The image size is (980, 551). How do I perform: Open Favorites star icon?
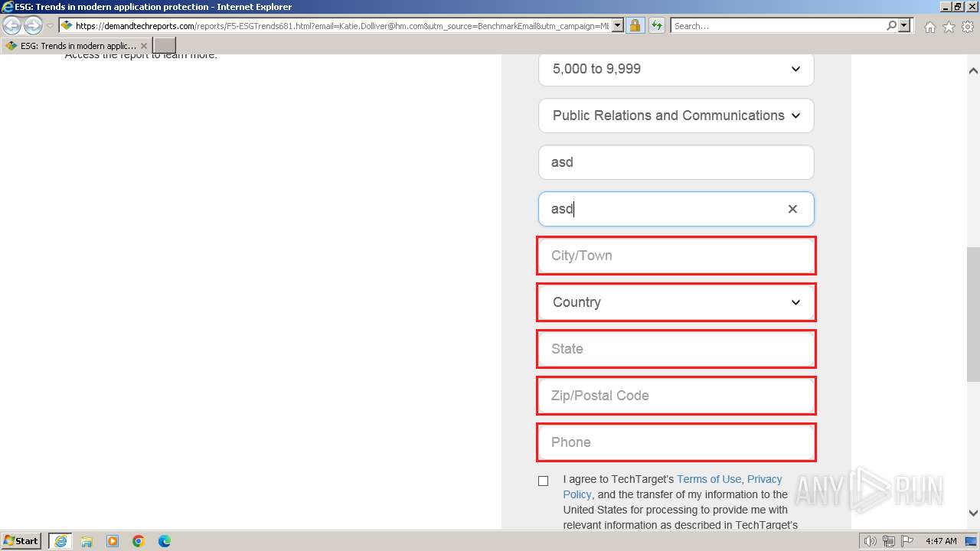[949, 27]
